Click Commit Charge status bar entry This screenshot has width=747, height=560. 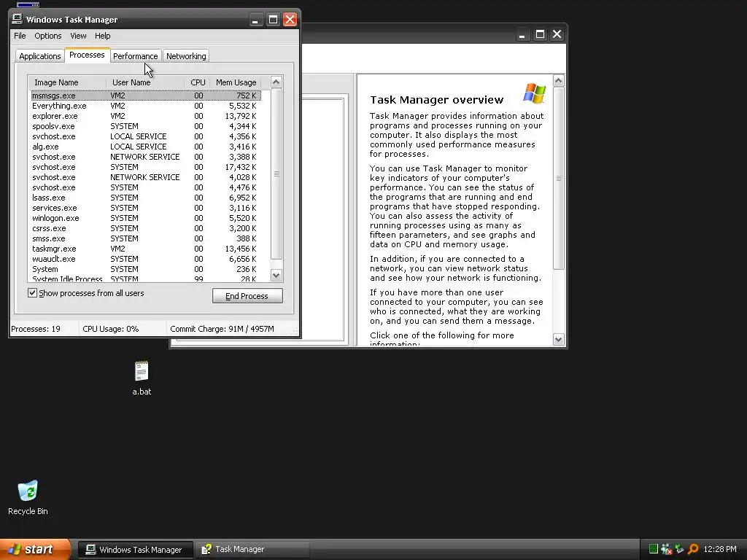[222, 329]
